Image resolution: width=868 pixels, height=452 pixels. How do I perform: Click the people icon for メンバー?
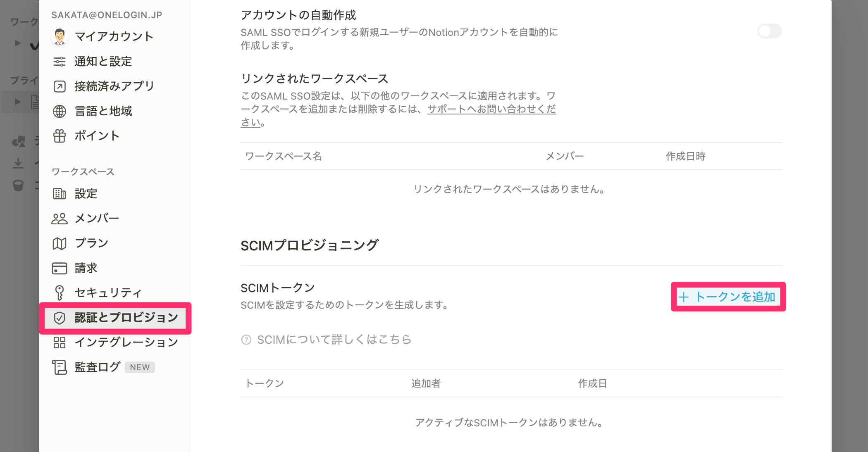60,219
